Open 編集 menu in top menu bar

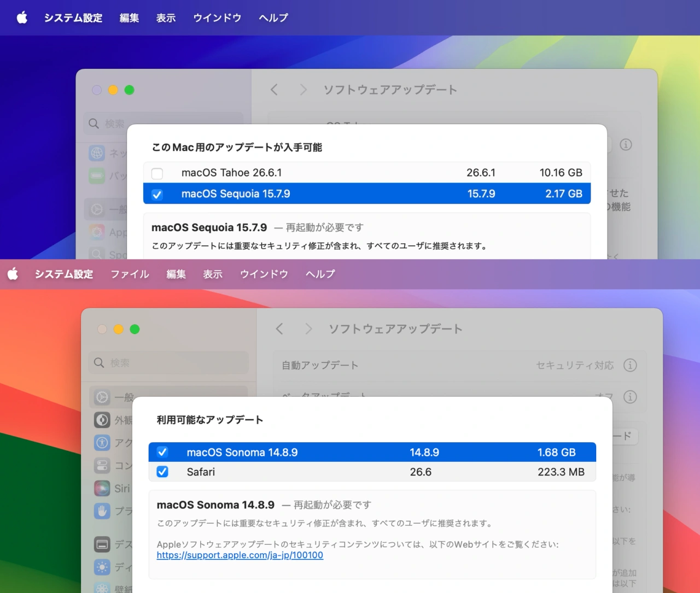point(129,18)
